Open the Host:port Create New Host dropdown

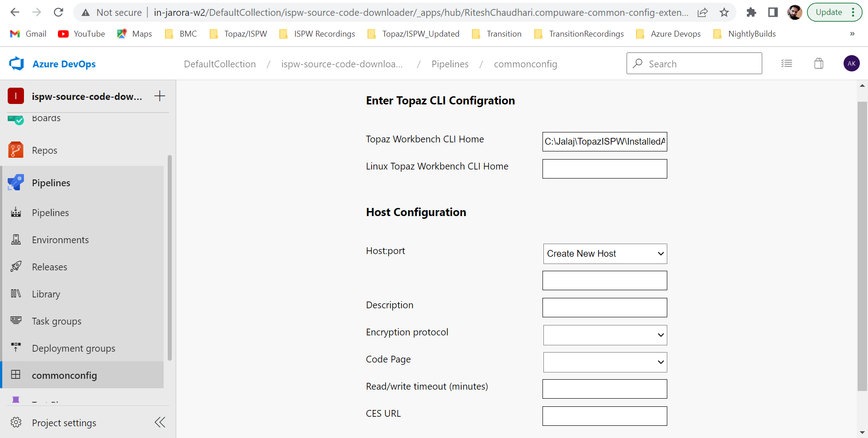(x=605, y=254)
